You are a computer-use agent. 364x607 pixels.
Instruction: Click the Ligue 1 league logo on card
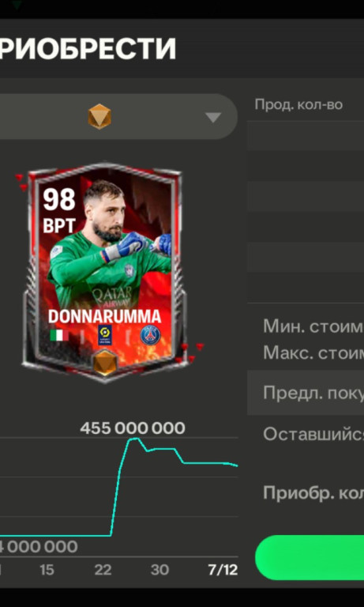click(105, 335)
